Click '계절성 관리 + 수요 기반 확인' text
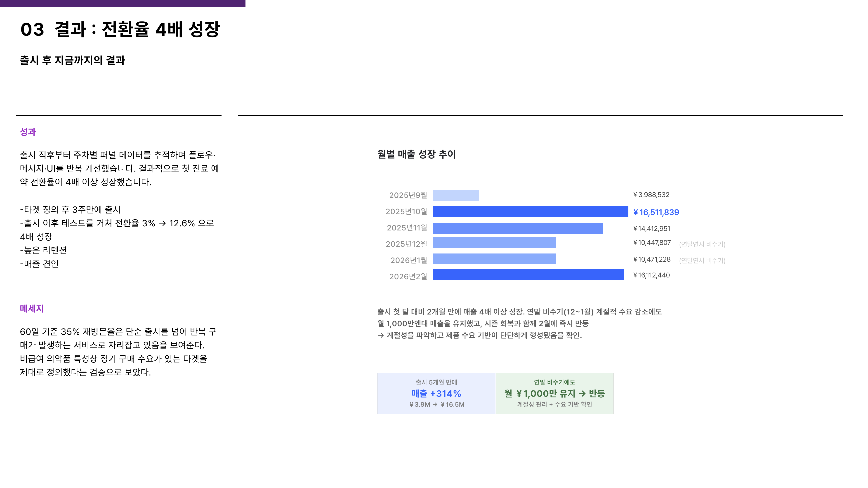The height and width of the screenshot is (488, 868). 555,404
